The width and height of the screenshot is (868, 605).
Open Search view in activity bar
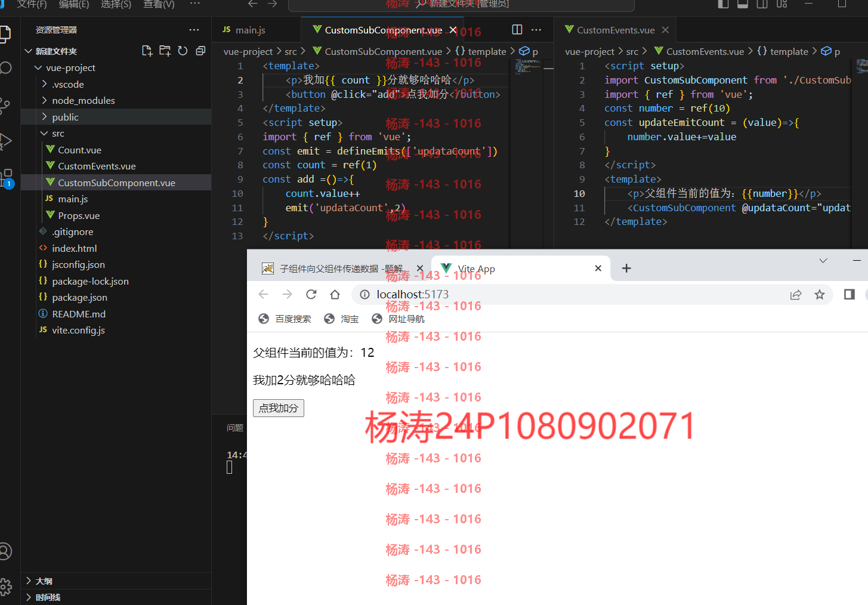[5, 68]
